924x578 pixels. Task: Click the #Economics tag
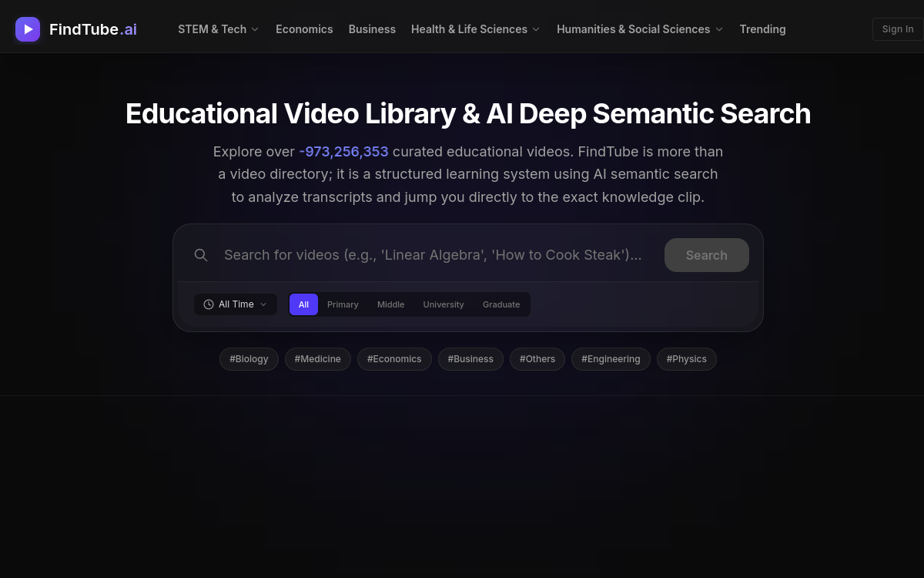point(394,359)
